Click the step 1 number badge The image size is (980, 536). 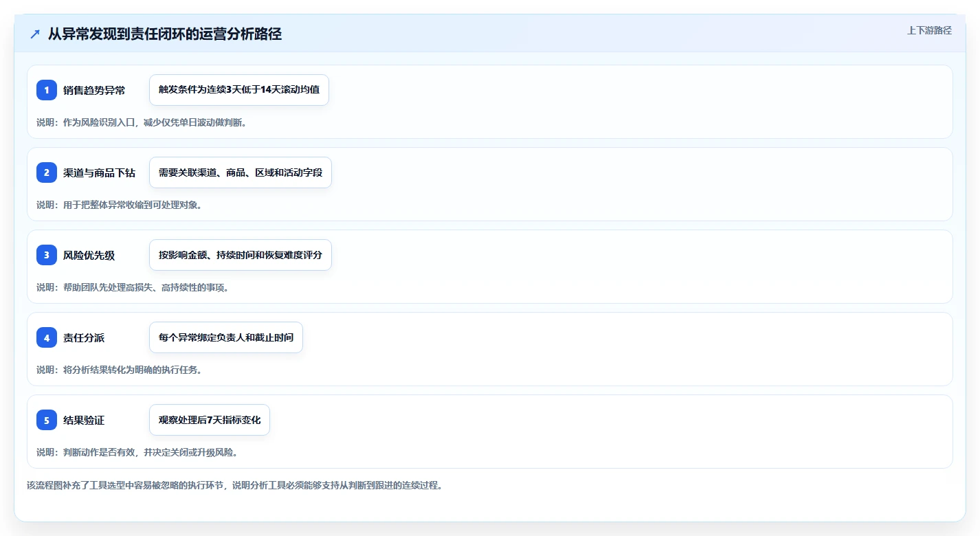(x=47, y=90)
